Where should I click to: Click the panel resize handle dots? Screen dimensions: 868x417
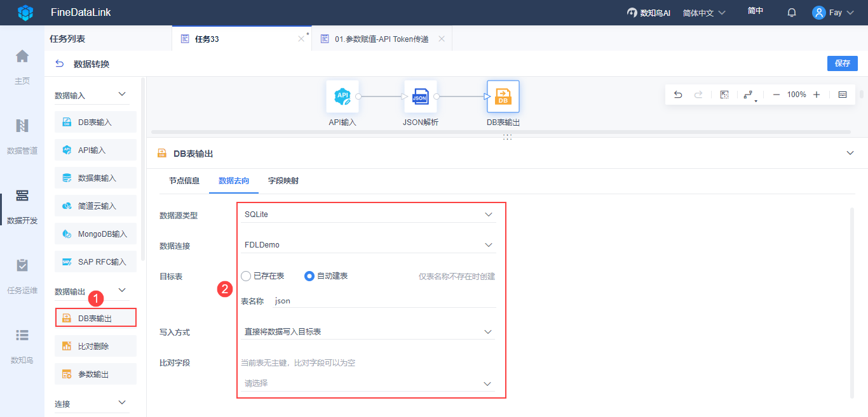point(507,136)
